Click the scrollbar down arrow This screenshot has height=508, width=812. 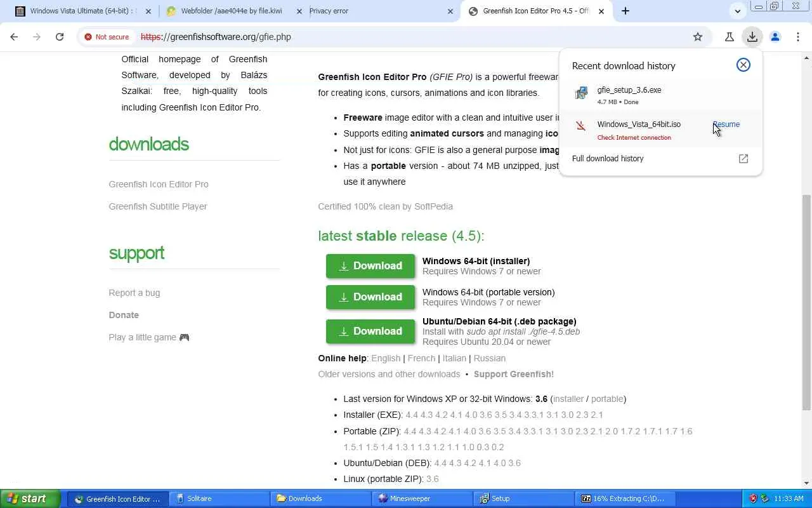pyautogui.click(x=806, y=483)
